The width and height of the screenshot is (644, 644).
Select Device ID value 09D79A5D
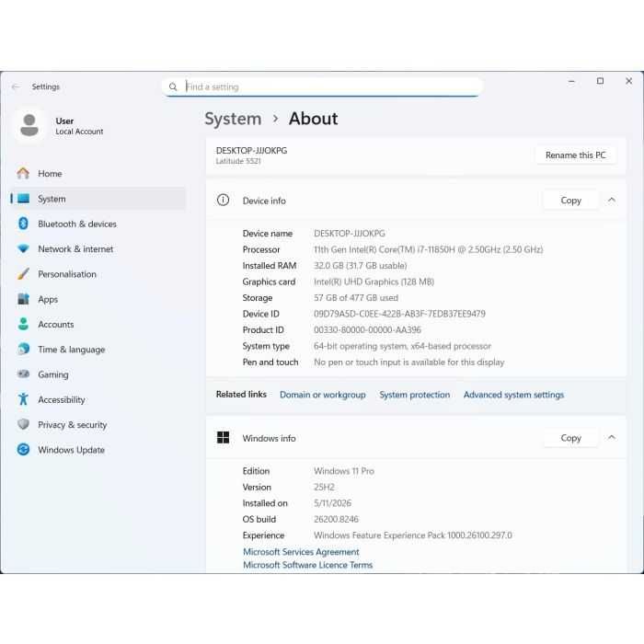tap(399, 314)
